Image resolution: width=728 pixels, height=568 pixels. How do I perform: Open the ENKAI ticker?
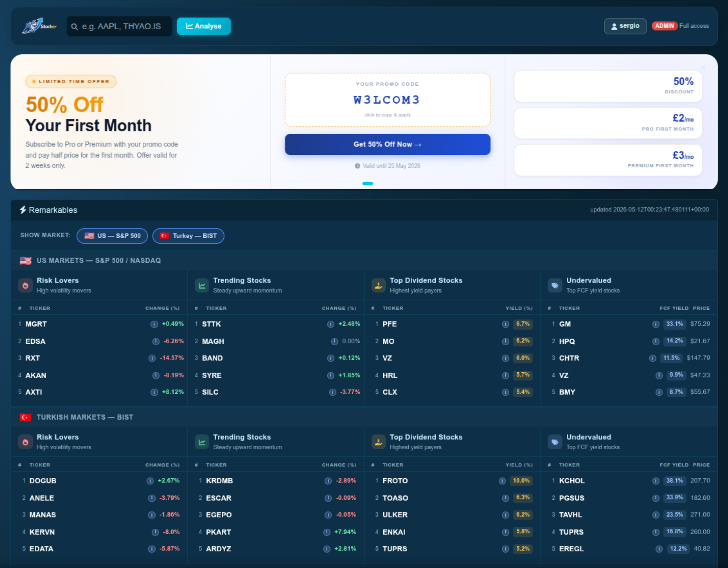[394, 532]
